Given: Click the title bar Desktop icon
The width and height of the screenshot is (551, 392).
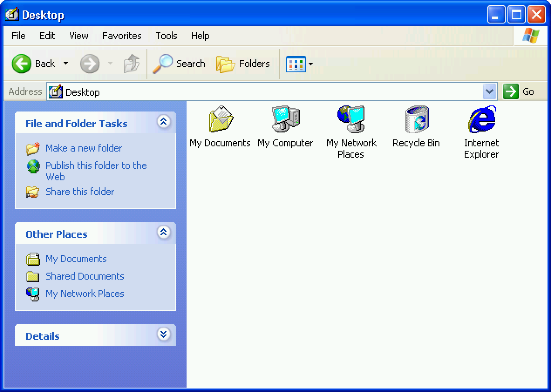Looking at the screenshot, I should click(12, 14).
